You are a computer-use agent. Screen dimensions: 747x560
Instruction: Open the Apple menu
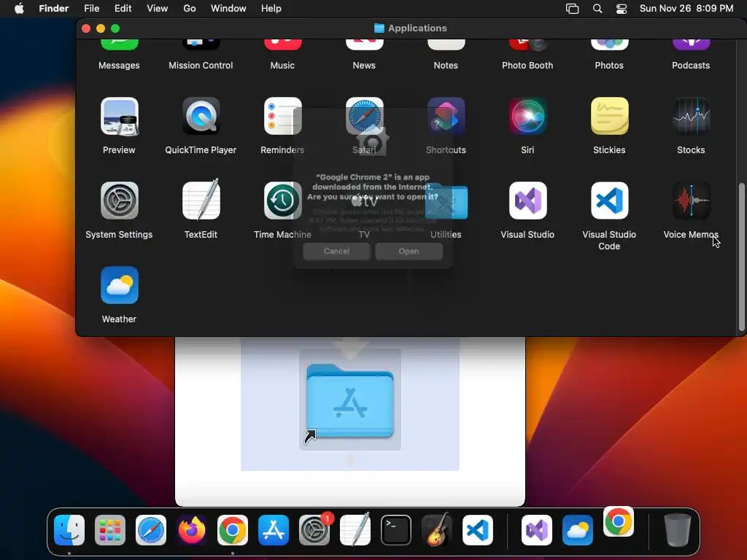pyautogui.click(x=19, y=9)
